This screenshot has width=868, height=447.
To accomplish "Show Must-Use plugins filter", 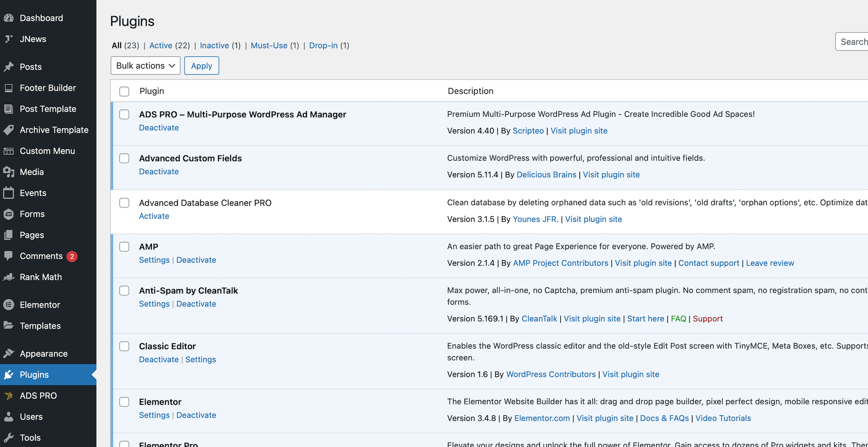I will (x=269, y=46).
